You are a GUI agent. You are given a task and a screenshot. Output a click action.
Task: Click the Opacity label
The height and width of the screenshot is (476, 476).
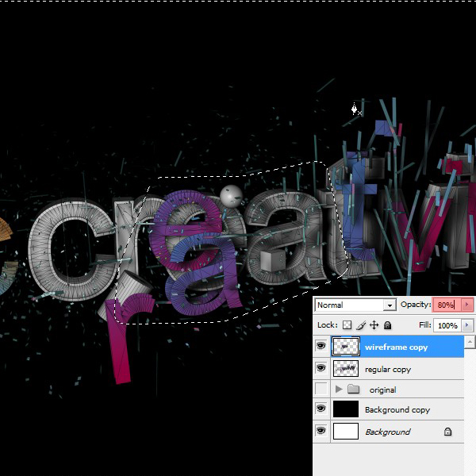click(416, 305)
